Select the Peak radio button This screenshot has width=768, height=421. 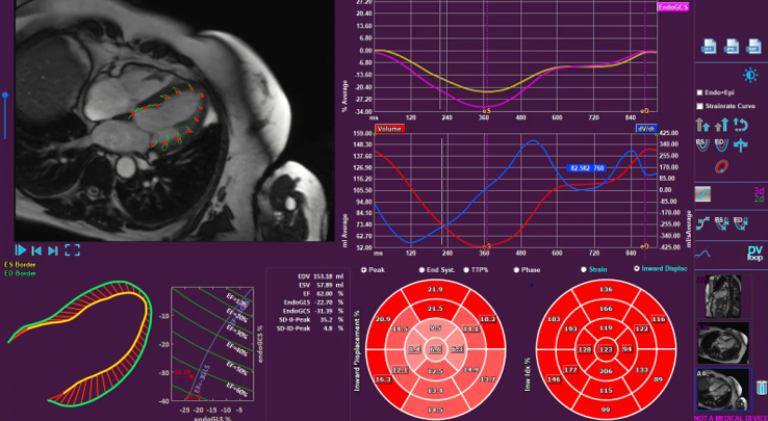pos(364,270)
